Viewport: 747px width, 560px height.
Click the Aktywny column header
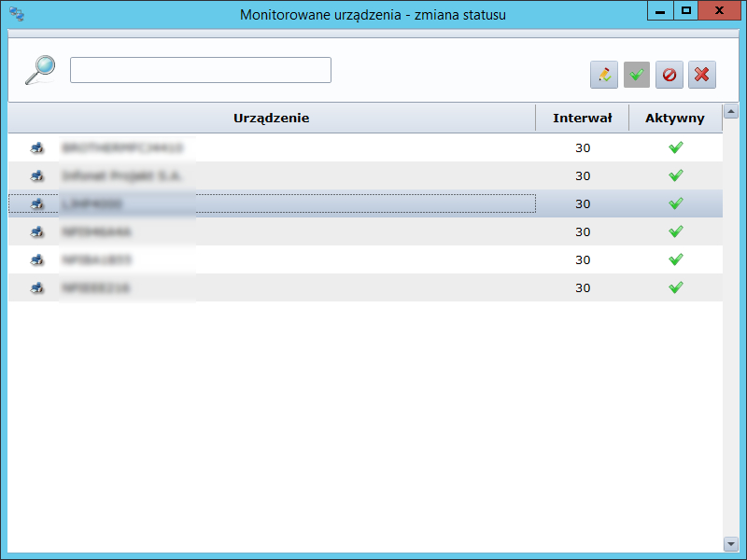click(x=674, y=118)
